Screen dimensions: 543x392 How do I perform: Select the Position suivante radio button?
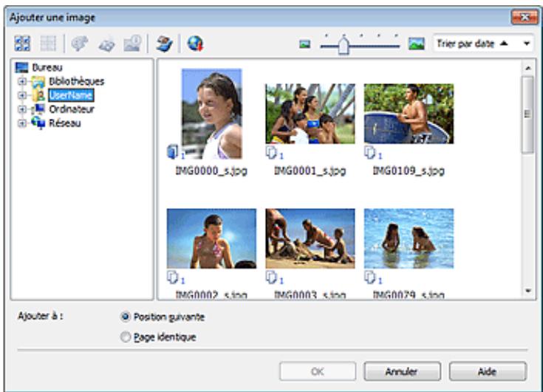tap(125, 317)
